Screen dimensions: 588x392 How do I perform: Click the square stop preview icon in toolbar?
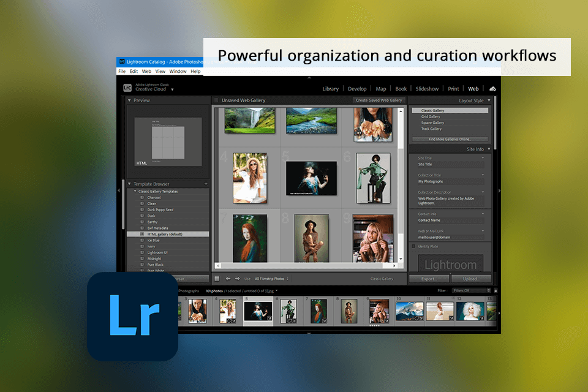(x=217, y=279)
